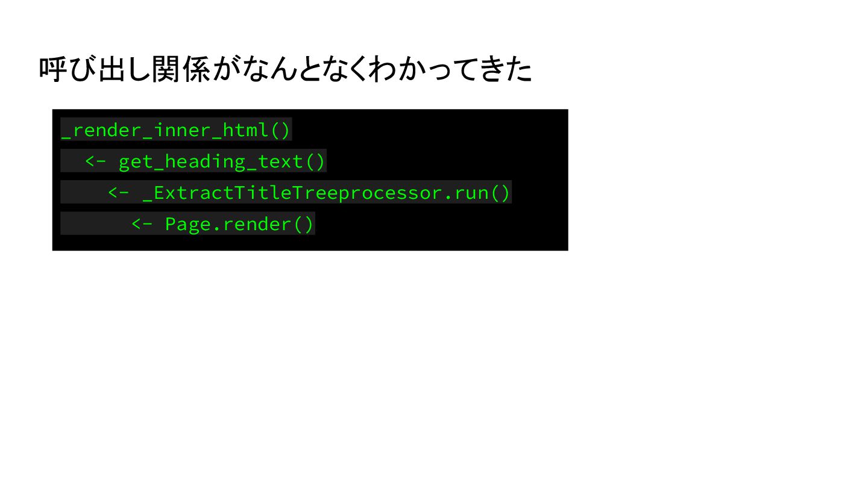Screen dimensions: 868x488
Task: Click render() in the last code line
Action: click(268, 224)
